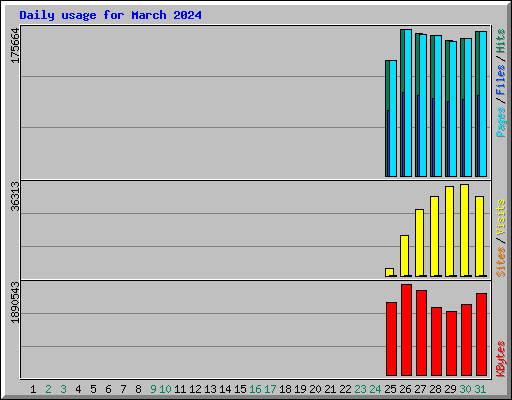The height and width of the screenshot is (400, 512).
Task: Click the day 27 cyan hits bar
Action: [x=423, y=105]
